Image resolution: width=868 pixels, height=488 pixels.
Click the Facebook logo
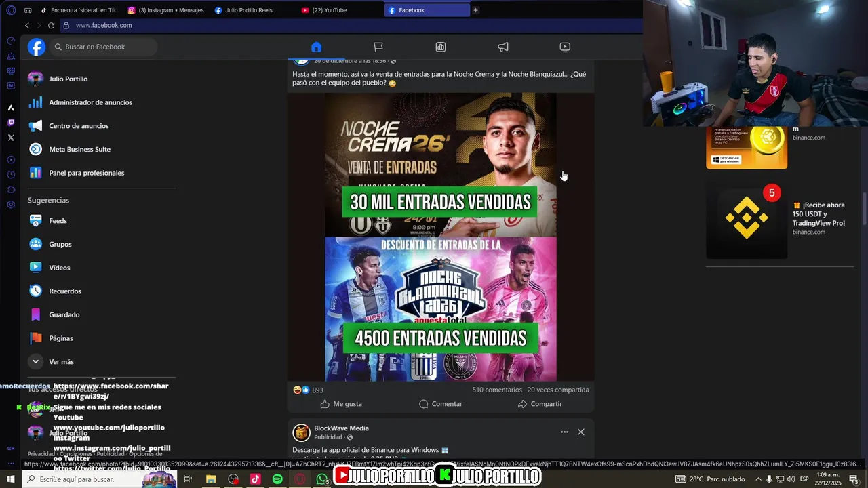37,47
